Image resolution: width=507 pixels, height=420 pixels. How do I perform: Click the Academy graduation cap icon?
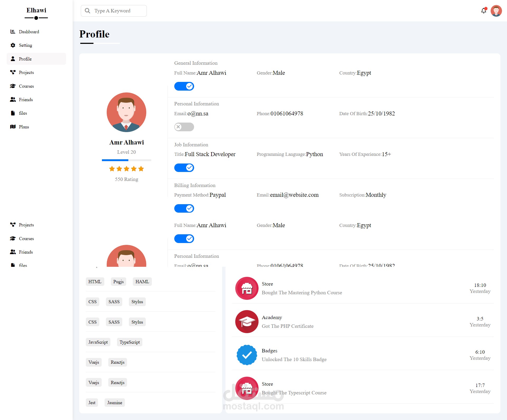pos(247,321)
